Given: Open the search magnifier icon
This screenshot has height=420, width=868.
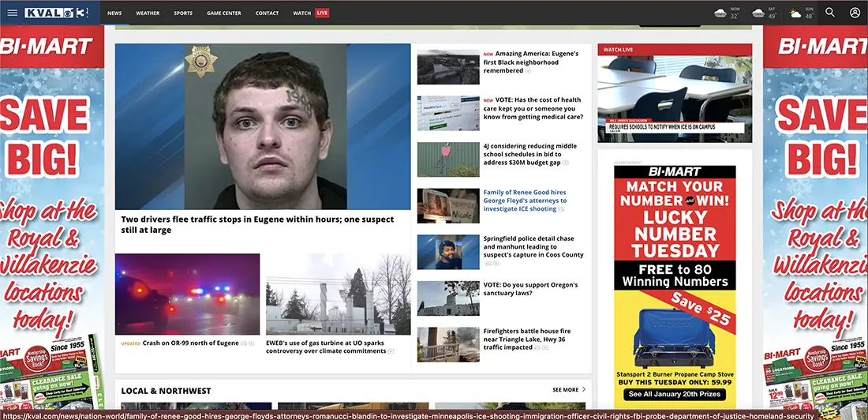Looking at the screenshot, I should 830,12.
